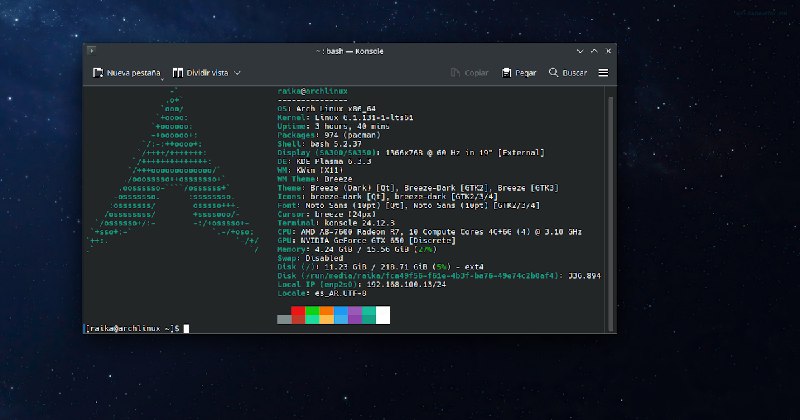Click the raika@archlinux header text
This screenshot has width=800, height=420.
click(x=312, y=91)
